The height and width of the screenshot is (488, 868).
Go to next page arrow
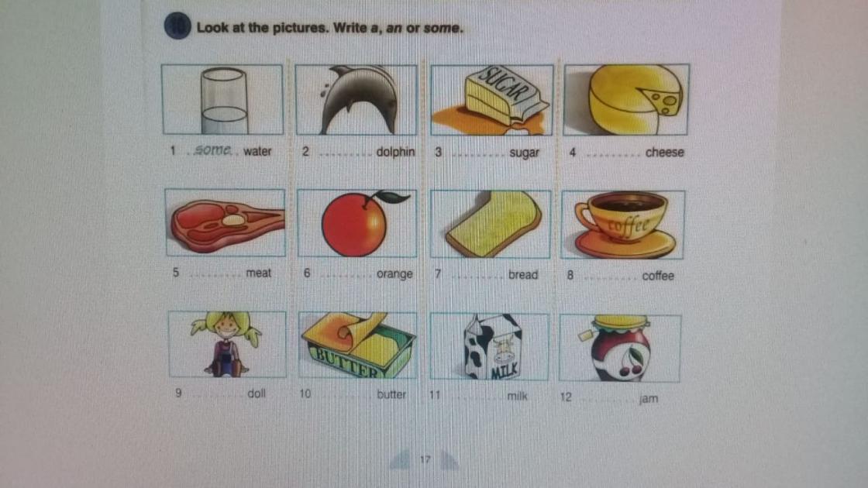[x=449, y=460]
